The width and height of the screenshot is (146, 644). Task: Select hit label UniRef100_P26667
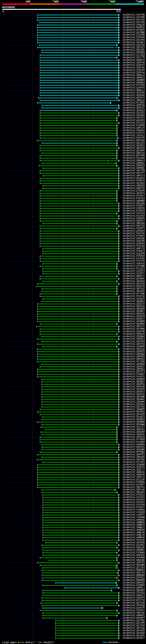134,374
